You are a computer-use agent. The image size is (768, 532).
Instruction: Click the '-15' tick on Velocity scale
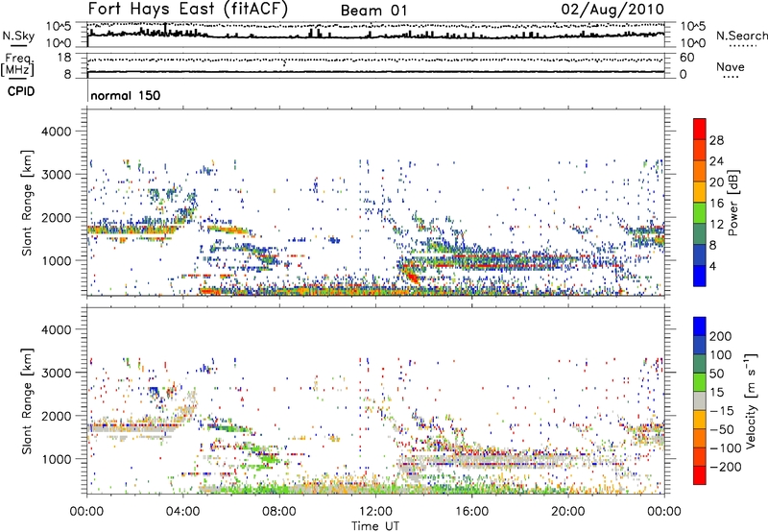click(722, 410)
